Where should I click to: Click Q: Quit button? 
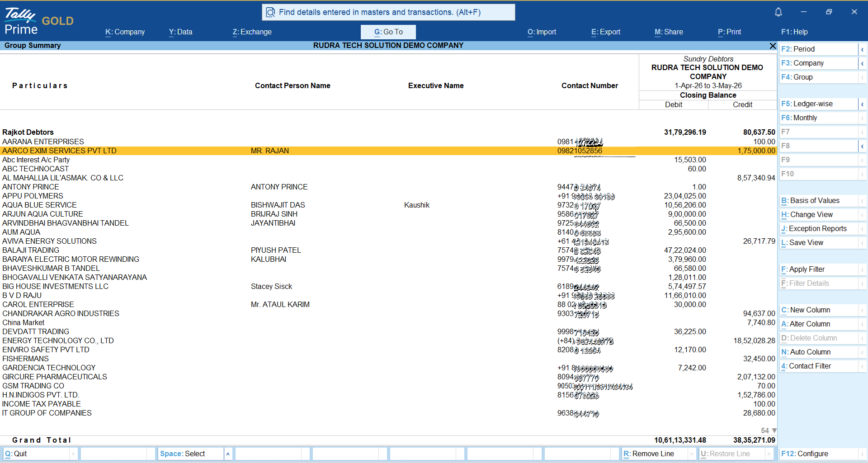[x=36, y=454]
